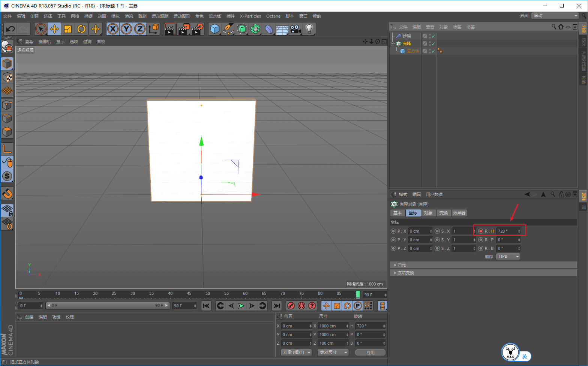Render the active view

170,29
